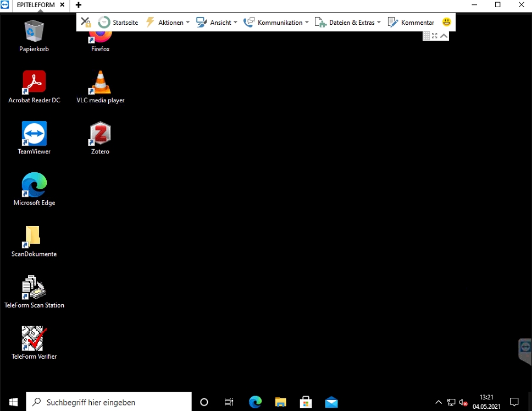
Task: Open the clock showing 13:21
Action: [486, 402]
